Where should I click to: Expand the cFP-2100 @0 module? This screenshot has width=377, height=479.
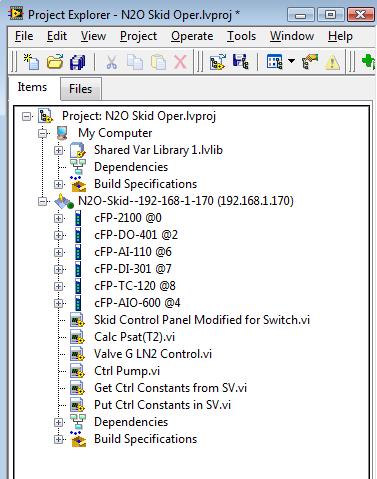point(58,218)
